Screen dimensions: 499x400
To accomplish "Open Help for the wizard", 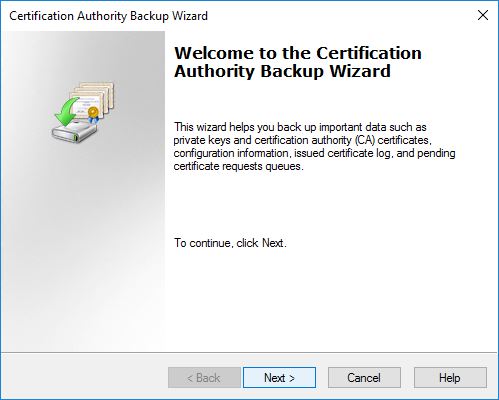I will [x=450, y=378].
